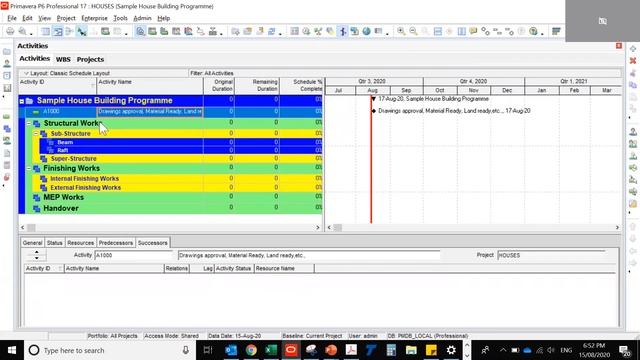Click the Gantt chart right scroll arrow
640x360 pixels.
(617, 227)
